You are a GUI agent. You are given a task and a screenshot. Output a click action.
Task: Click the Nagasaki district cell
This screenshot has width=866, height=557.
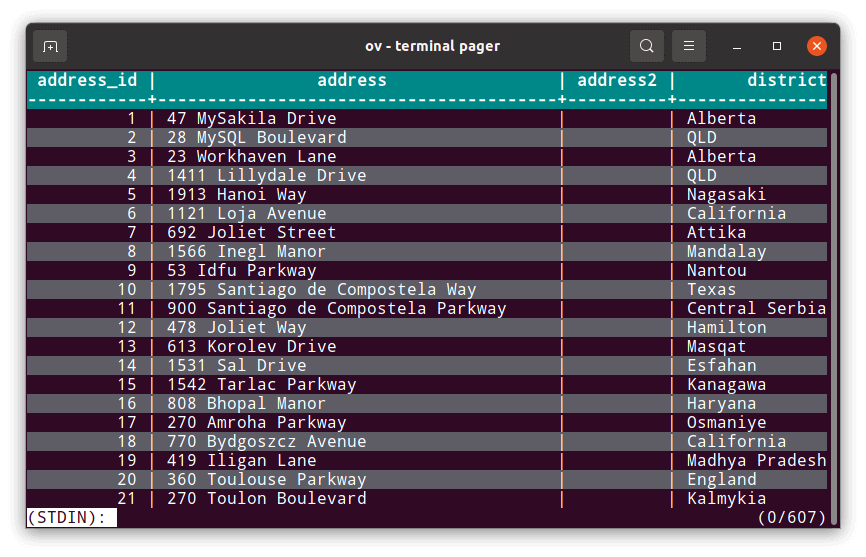727,194
